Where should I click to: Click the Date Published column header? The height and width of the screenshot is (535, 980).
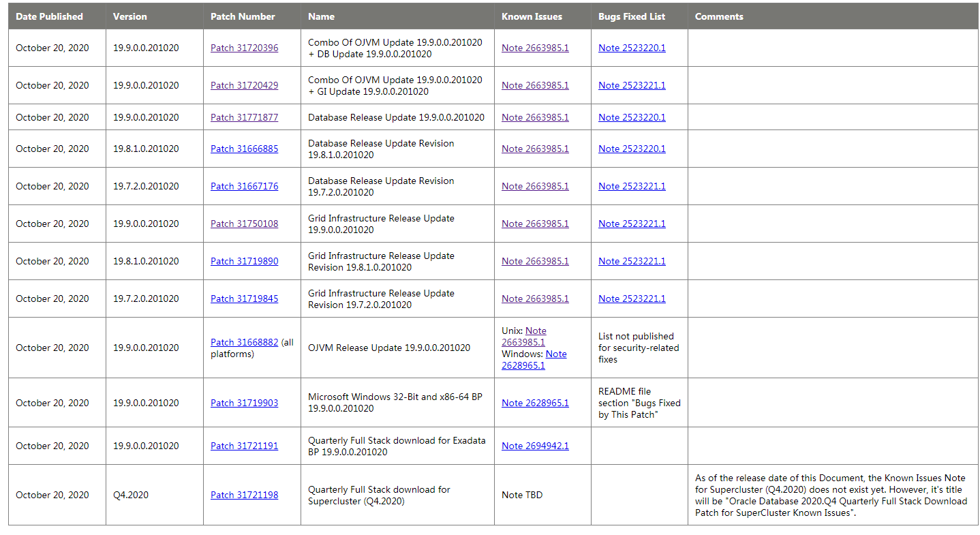[x=49, y=16]
